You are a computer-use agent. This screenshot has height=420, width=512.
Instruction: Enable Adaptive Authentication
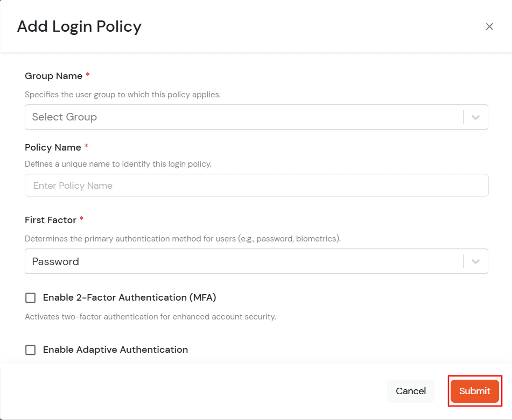(30, 350)
